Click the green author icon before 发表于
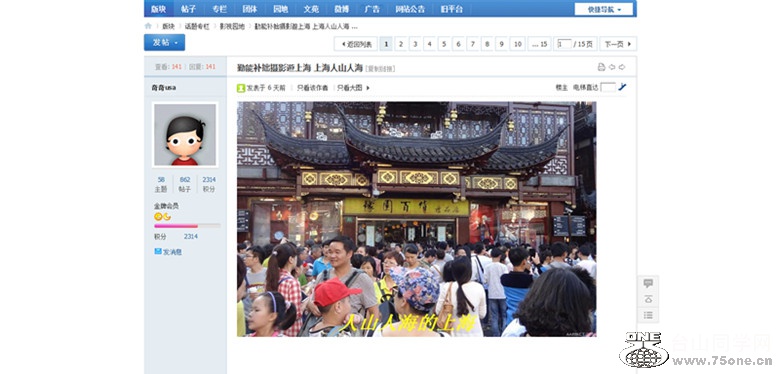Screen dimensions: 780x374 (x=241, y=88)
